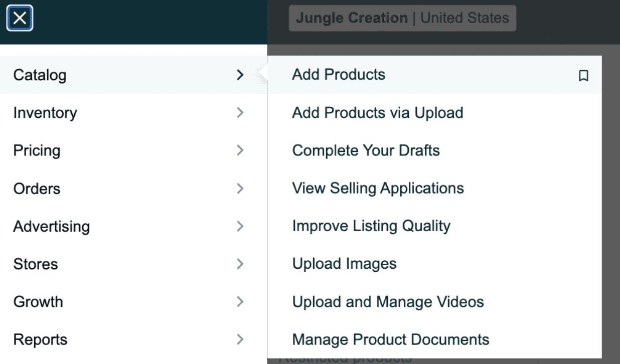Expand the Inventory submenu arrow

240,113
